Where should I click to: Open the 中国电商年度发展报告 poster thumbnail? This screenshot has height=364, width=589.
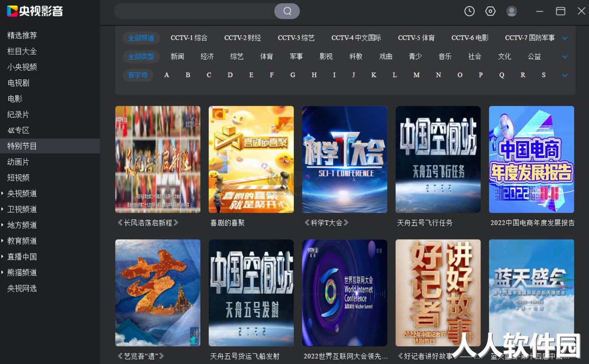pyautogui.click(x=532, y=159)
